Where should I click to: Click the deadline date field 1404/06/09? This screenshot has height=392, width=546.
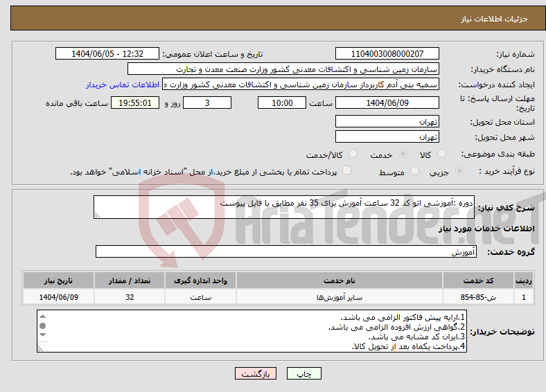(x=387, y=103)
